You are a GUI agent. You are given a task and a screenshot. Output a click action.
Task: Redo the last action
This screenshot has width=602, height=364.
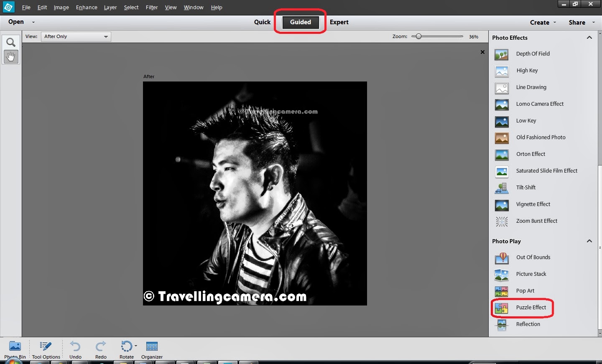point(101,349)
